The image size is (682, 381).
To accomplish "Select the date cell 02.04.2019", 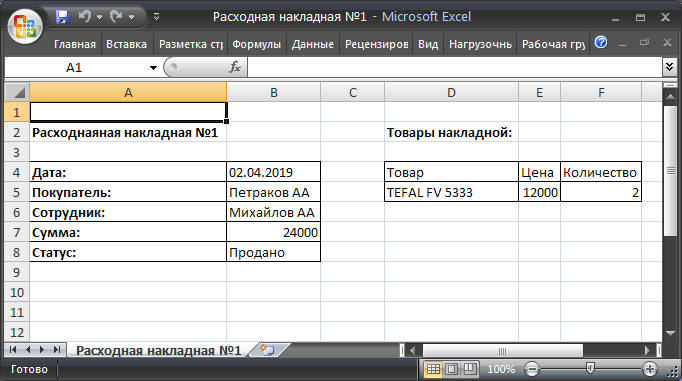I will pos(274,172).
